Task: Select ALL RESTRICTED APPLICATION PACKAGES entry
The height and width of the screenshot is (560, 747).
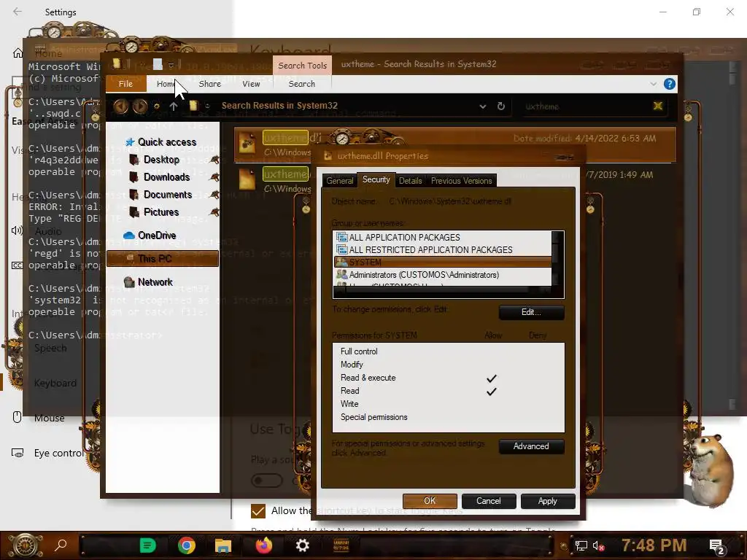Action: coord(443,249)
